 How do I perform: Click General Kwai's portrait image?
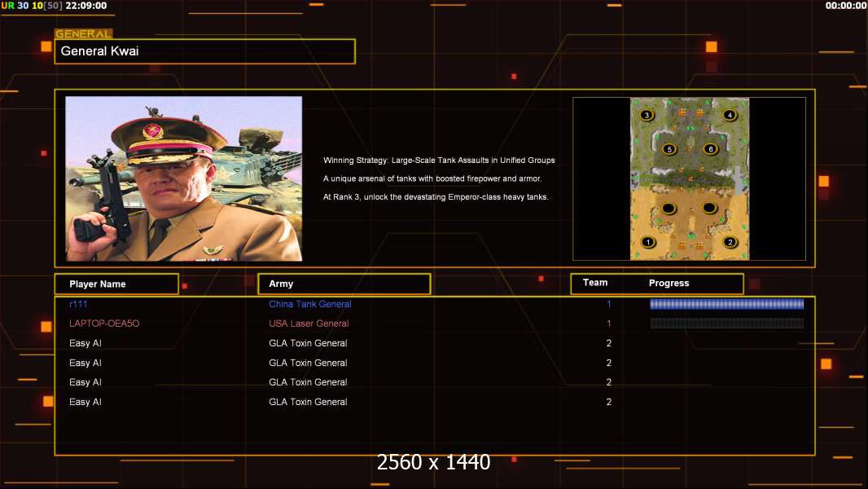(x=183, y=178)
